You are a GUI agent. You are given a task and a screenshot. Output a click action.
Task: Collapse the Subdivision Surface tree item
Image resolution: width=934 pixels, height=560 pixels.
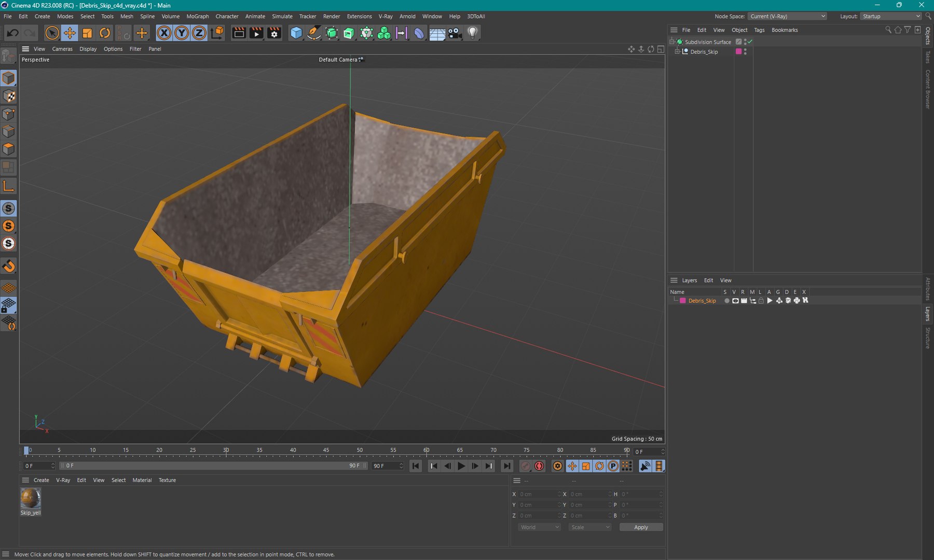tap(672, 41)
